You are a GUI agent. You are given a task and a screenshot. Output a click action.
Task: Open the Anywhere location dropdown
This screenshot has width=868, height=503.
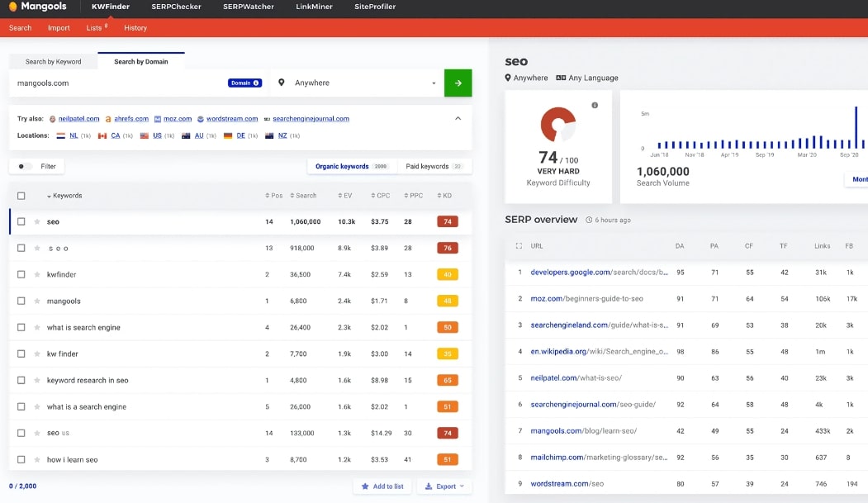coord(357,83)
